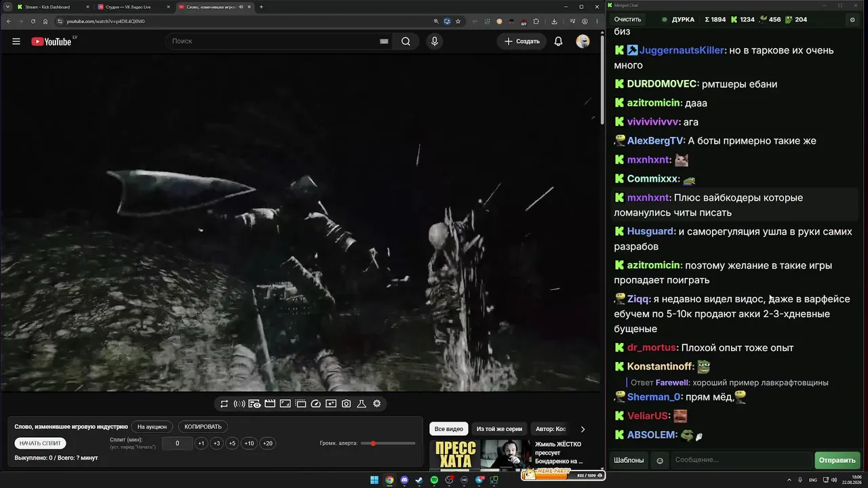This screenshot has height=488, width=868.
Task: Start voice search with the microphone icon
Action: pyautogui.click(x=435, y=41)
